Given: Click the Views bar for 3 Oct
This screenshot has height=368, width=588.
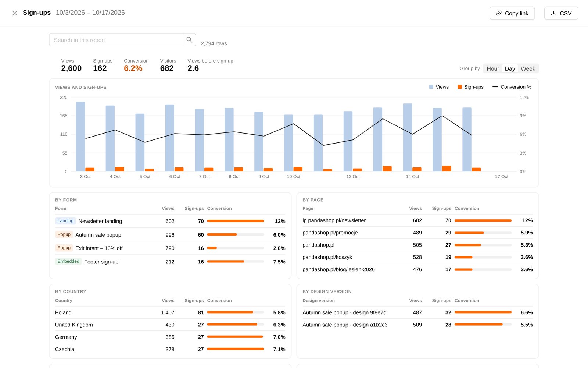Looking at the screenshot, I should point(80,137).
